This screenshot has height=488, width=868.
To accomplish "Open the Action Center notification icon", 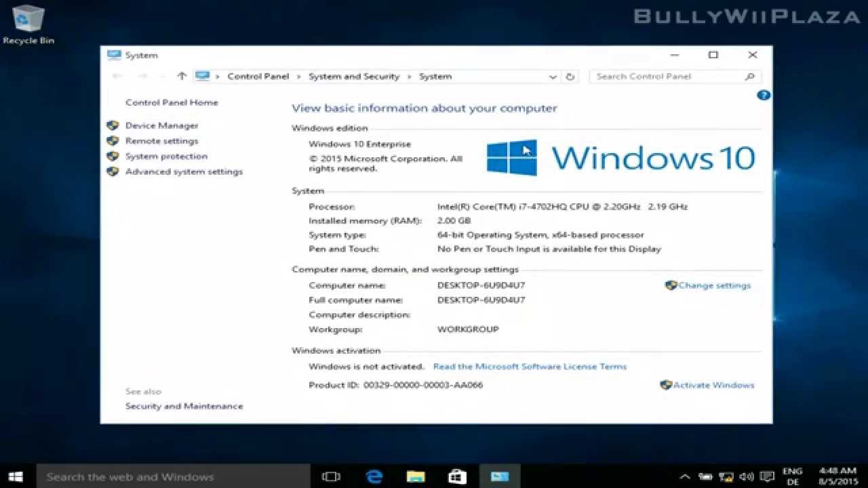I will pyautogui.click(x=767, y=476).
